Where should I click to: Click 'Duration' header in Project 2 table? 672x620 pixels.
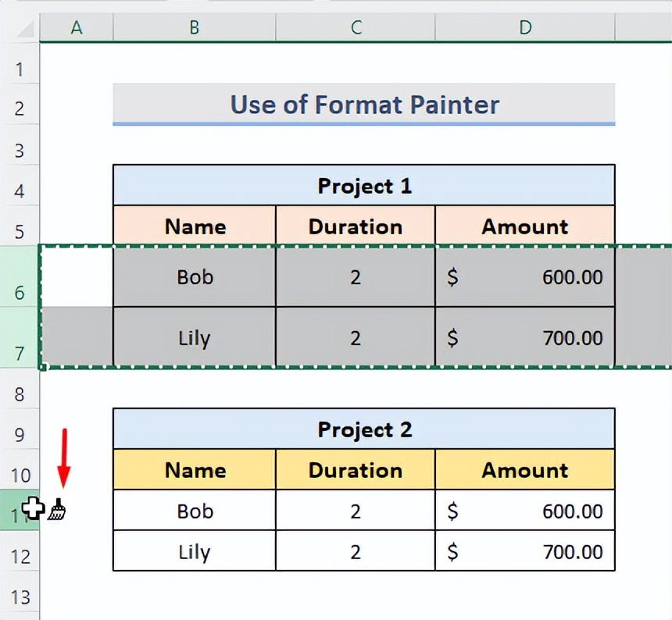coord(356,469)
